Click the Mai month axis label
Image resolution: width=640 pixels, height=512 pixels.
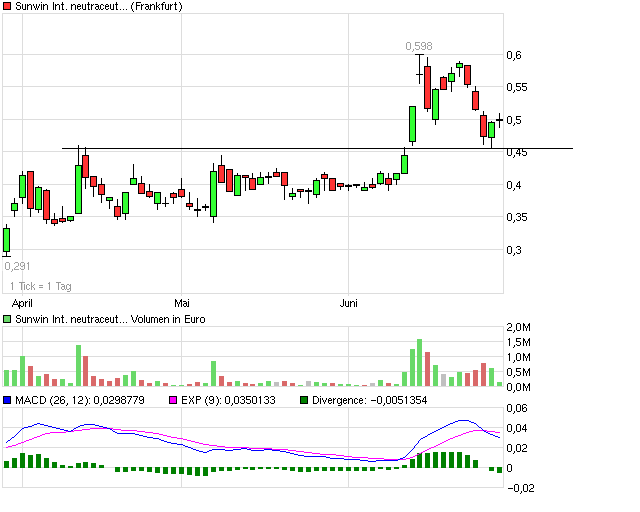tap(182, 303)
